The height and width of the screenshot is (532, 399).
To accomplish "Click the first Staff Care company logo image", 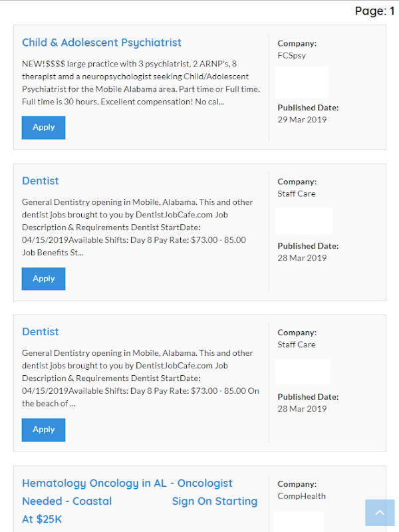I will click(x=304, y=221).
